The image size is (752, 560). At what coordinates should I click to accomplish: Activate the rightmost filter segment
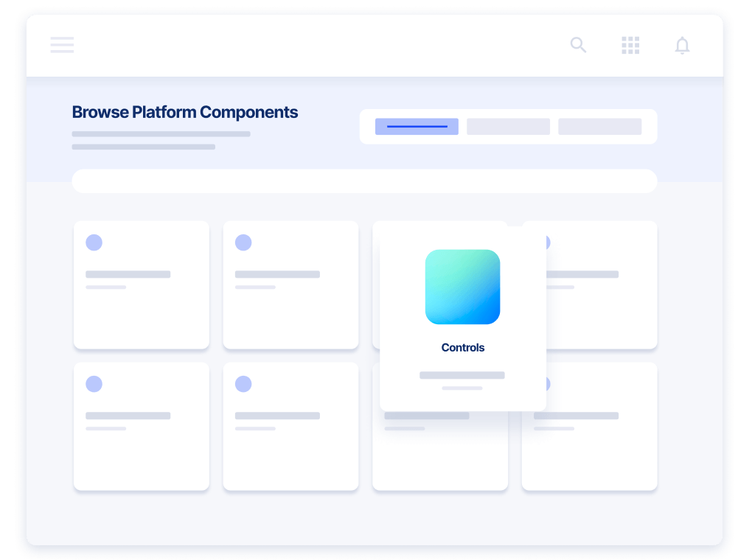coord(599,126)
